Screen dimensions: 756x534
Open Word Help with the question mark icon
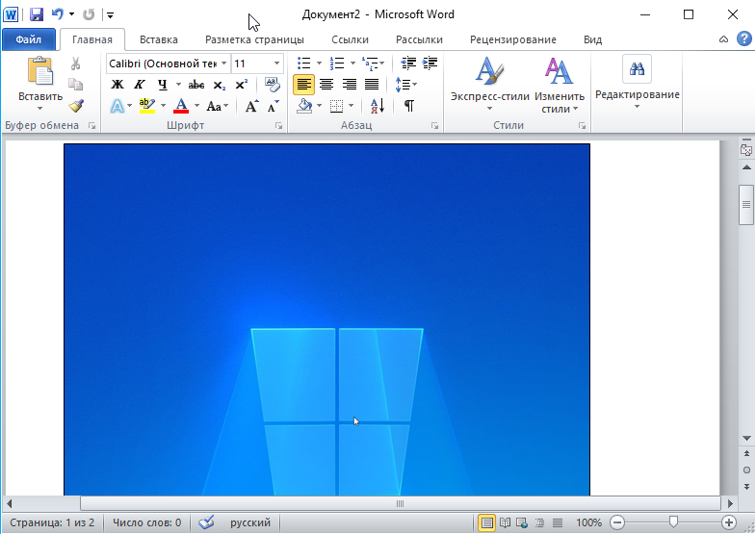pyautogui.click(x=743, y=38)
